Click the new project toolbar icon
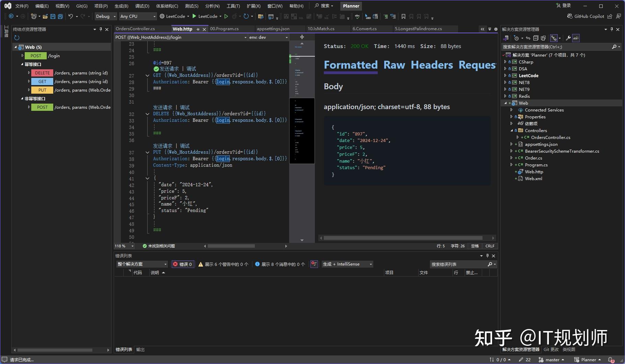625x364 pixels. (34, 16)
